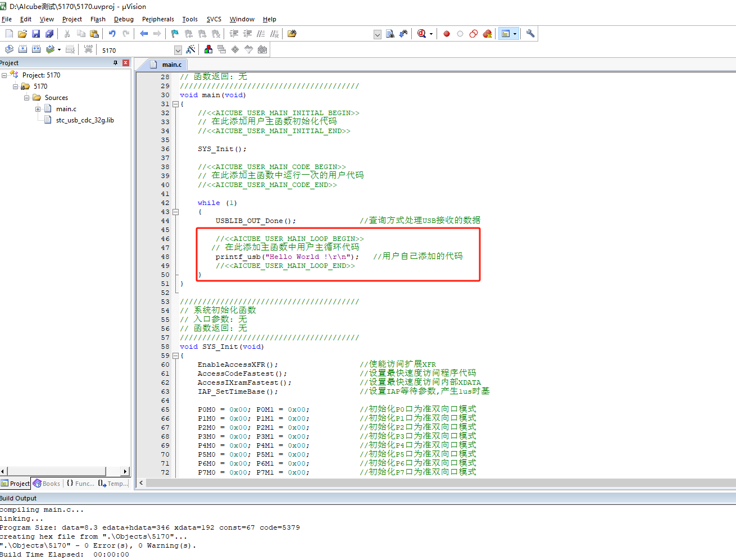Click the Save All files icon
The height and width of the screenshot is (560, 736).
(49, 34)
